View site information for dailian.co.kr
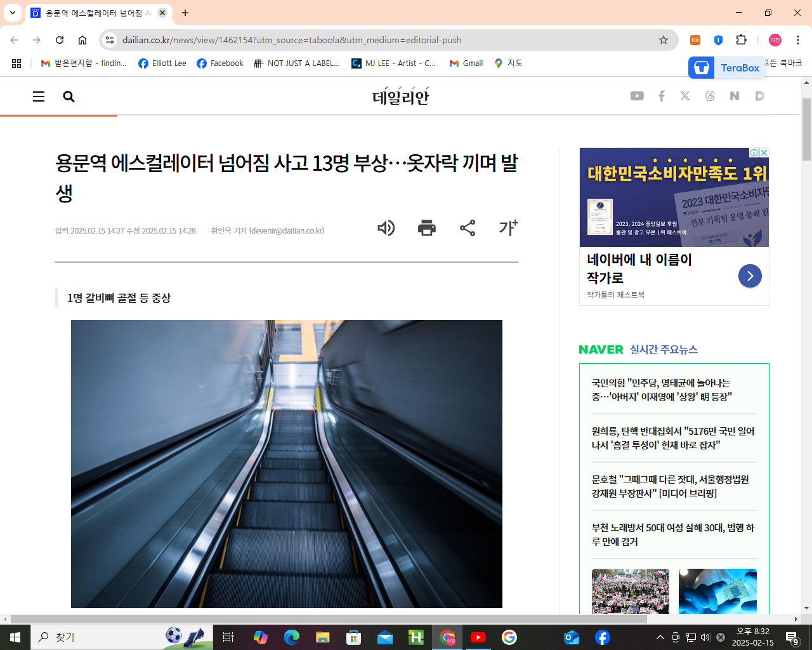The image size is (812, 650). pos(110,40)
